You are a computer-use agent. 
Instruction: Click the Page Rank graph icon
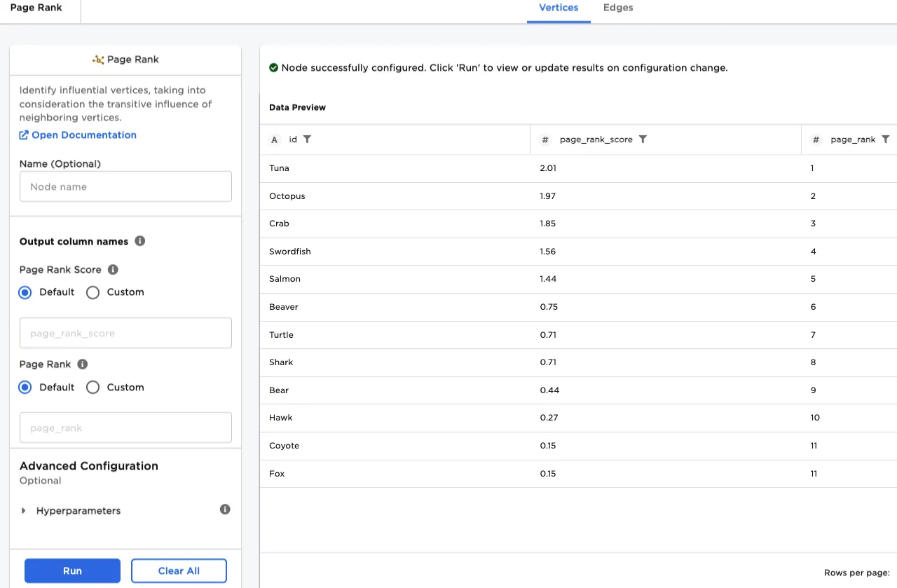(x=98, y=60)
